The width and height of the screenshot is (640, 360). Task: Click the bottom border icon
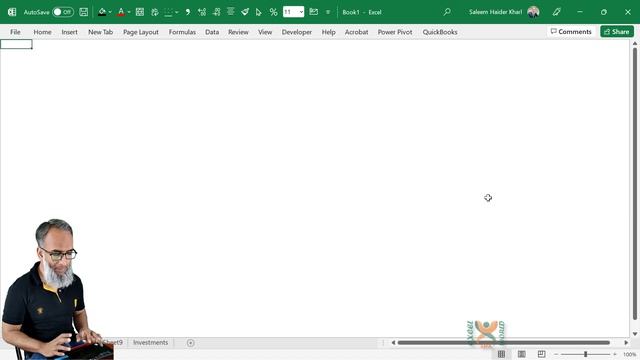click(168, 12)
